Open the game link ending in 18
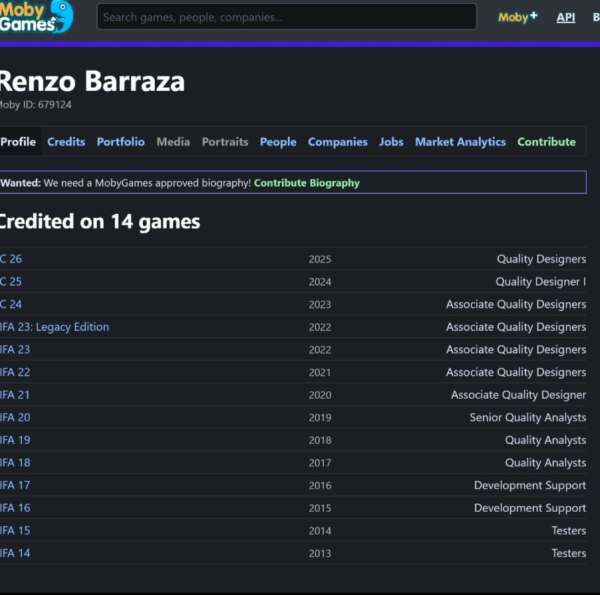The width and height of the screenshot is (600, 595). (15, 462)
